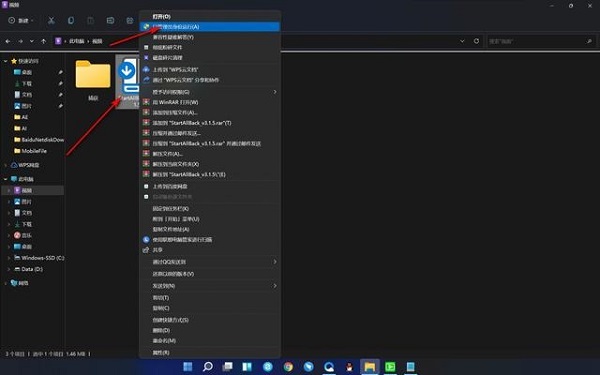This screenshot has height=375, width=600.
Task: Expand the WPS网盘 tree node
Action: point(5,165)
